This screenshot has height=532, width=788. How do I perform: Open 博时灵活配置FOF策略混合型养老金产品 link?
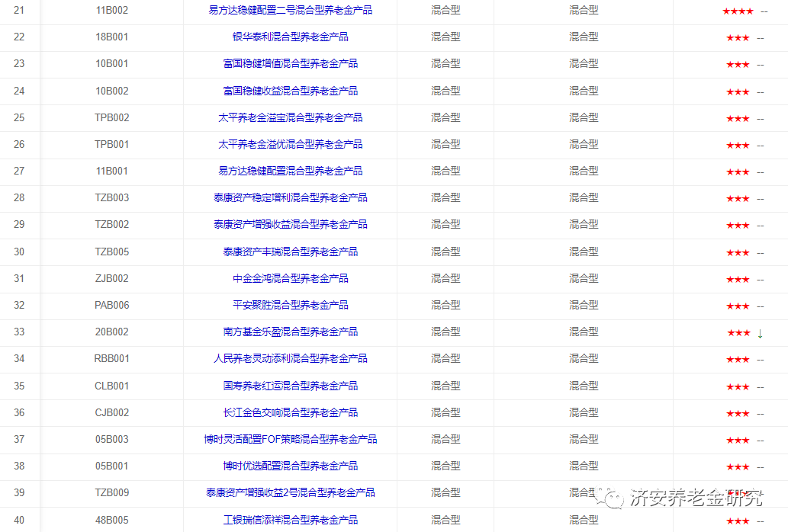pyautogui.click(x=290, y=439)
